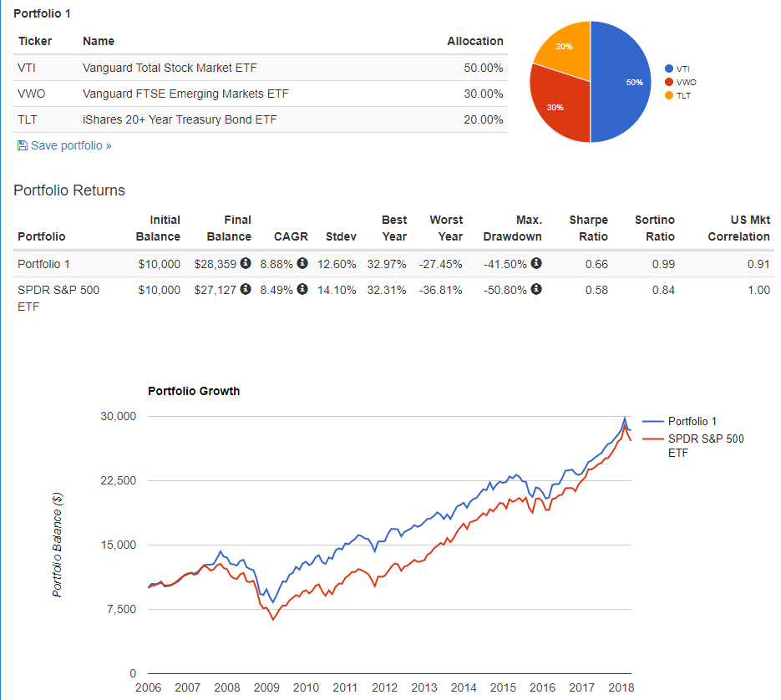Click the 0.66 Sharpe ratio value
Image resolution: width=781 pixels, height=700 pixels.
tap(596, 264)
